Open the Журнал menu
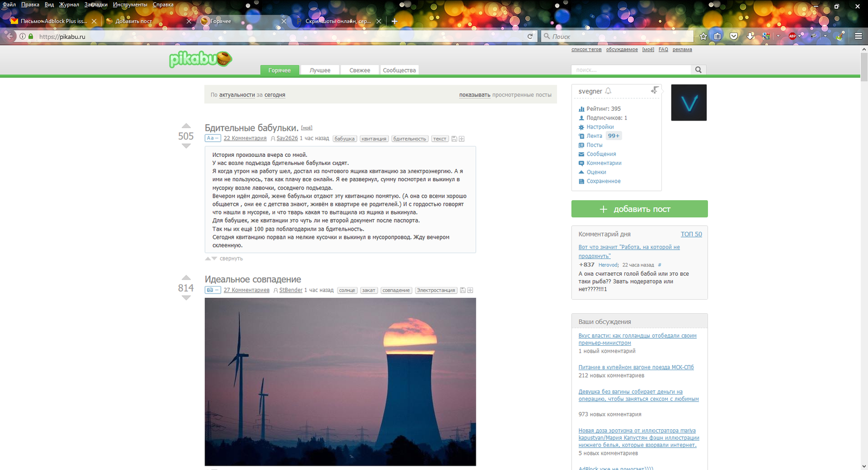868x470 pixels. pyautogui.click(x=69, y=4)
